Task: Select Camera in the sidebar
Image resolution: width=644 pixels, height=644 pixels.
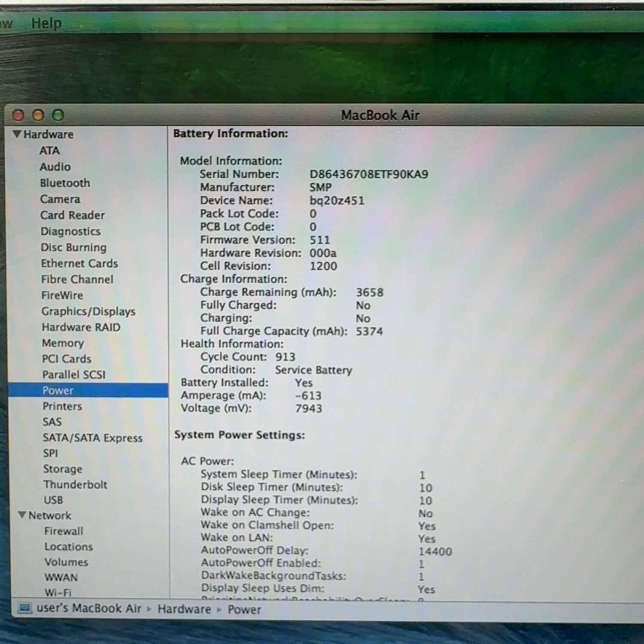Action: 60,199
